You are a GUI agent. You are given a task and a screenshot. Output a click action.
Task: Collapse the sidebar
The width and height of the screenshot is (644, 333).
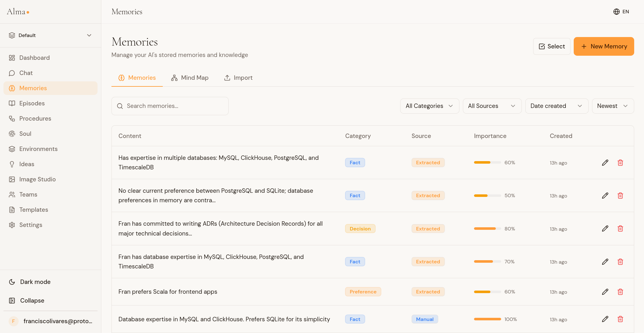click(x=50, y=300)
